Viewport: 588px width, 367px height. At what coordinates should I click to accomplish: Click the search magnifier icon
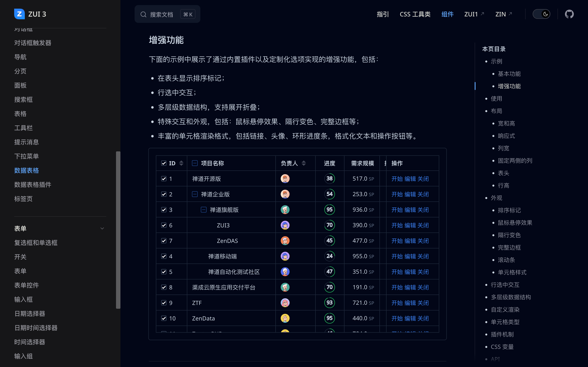tap(143, 14)
